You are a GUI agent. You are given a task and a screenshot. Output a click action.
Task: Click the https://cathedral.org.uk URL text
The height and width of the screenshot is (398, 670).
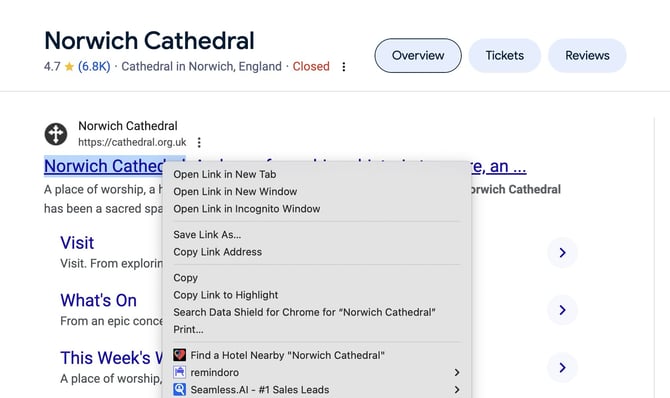point(132,142)
